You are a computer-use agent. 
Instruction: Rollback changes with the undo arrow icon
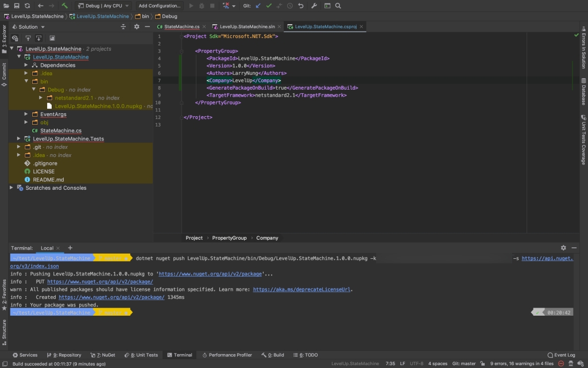coord(300,6)
